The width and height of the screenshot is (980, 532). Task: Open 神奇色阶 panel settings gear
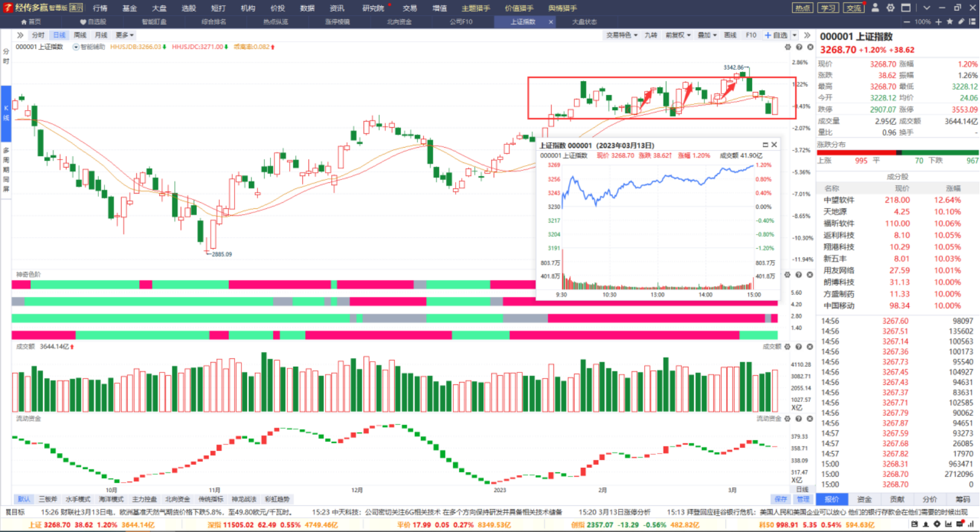pos(787,275)
